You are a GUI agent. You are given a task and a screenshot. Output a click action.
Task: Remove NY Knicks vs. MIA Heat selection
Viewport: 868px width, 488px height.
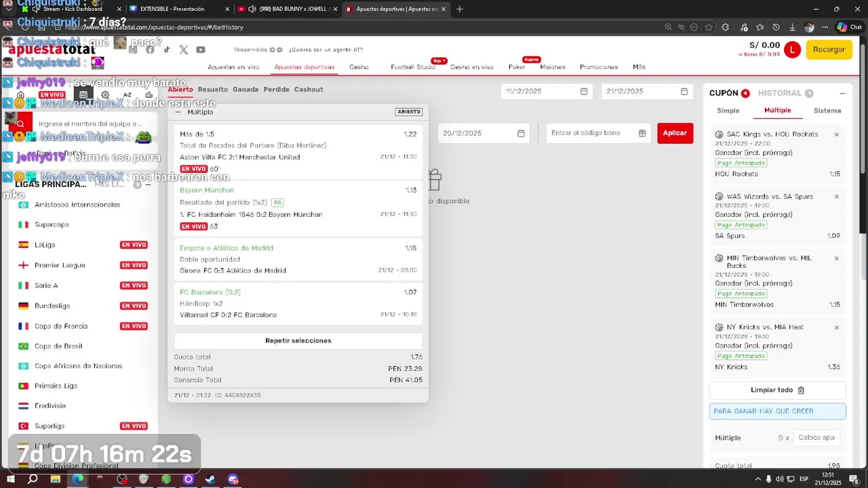pyautogui.click(x=836, y=327)
